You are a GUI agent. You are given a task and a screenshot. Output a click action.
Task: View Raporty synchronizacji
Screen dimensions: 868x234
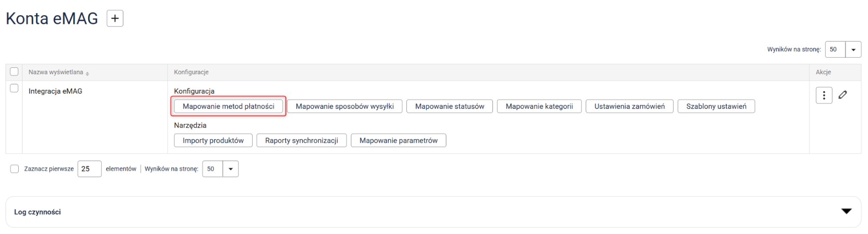[x=301, y=141]
